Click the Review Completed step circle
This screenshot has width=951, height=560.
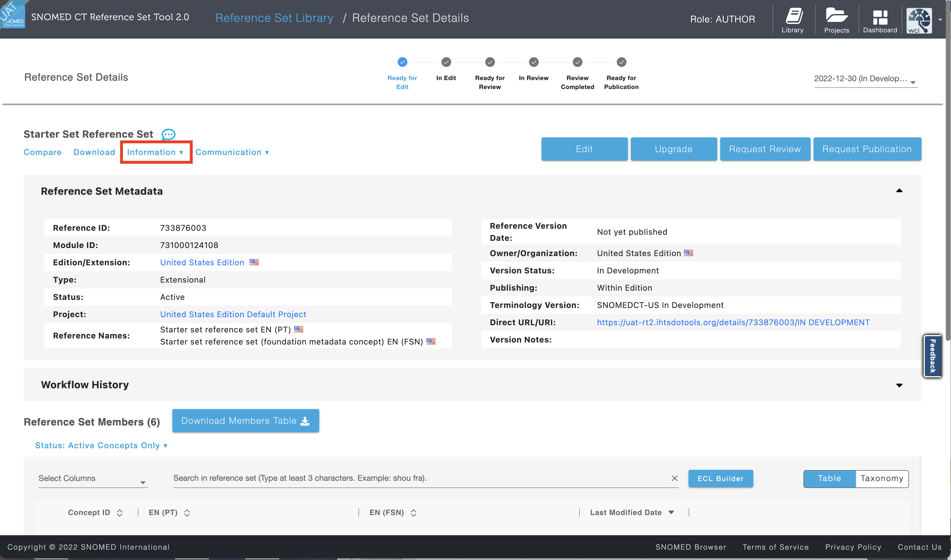(x=577, y=62)
